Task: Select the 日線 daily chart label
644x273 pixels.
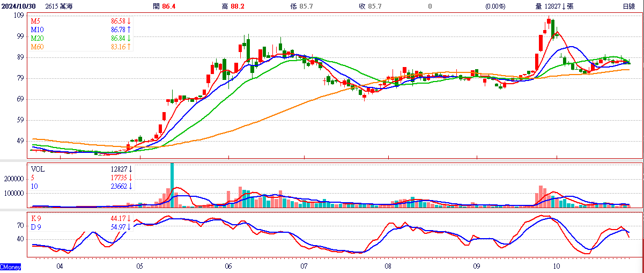Action: tap(629, 6)
